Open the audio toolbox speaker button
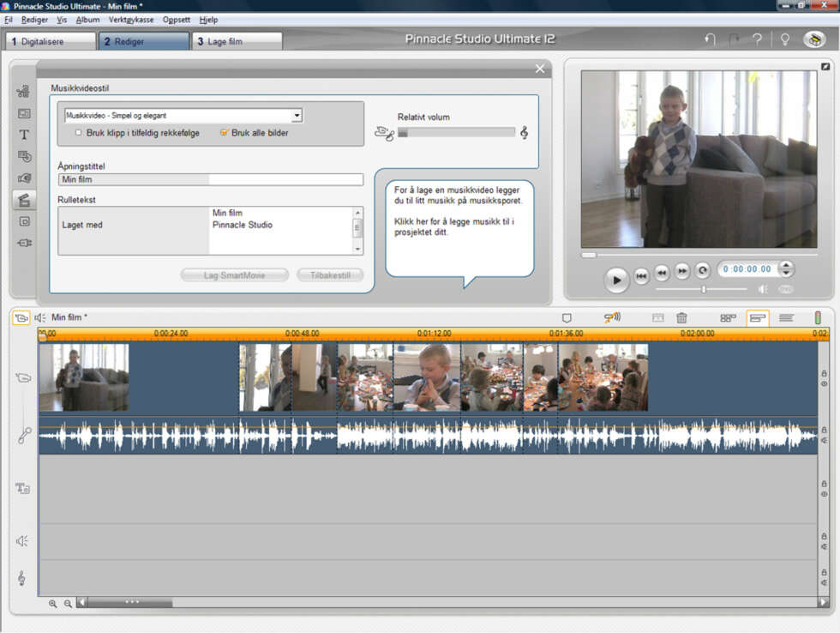The image size is (840, 633). pyautogui.click(x=40, y=318)
